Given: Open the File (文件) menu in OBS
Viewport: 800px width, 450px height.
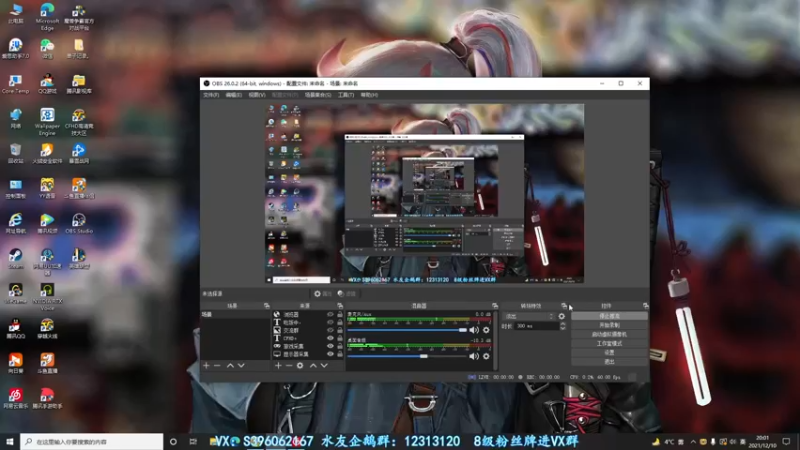Looking at the screenshot, I should [x=211, y=95].
